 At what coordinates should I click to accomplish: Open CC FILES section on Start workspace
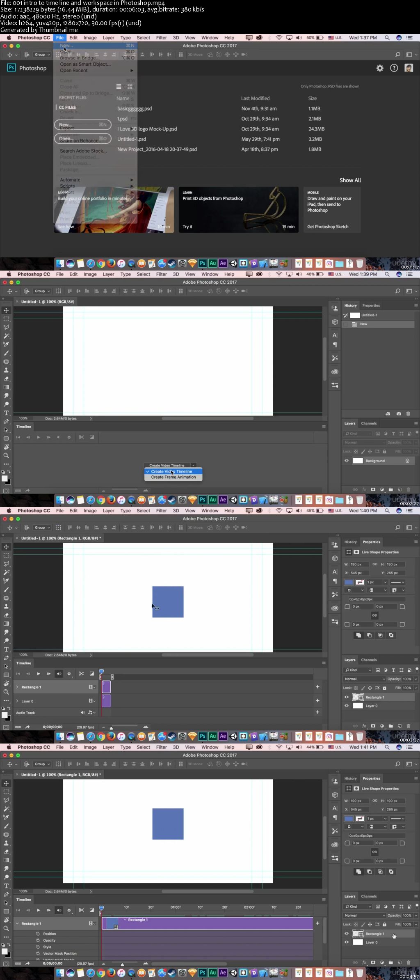coord(67,108)
